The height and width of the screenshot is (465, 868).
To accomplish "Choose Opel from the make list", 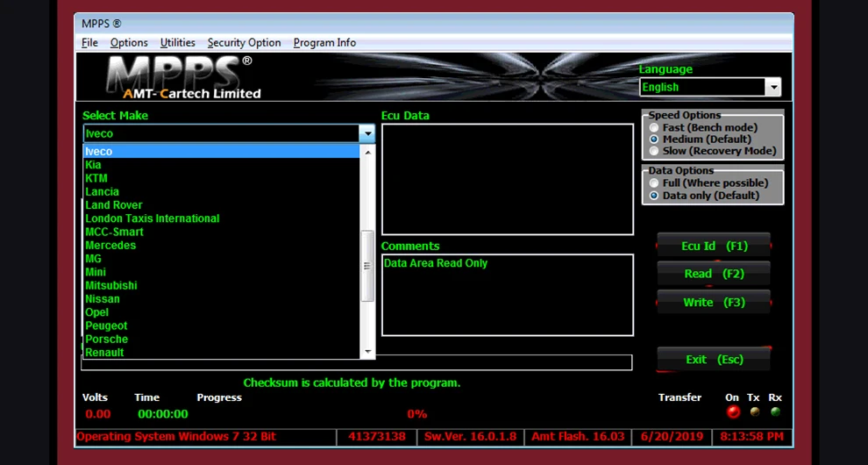I will [222, 312].
